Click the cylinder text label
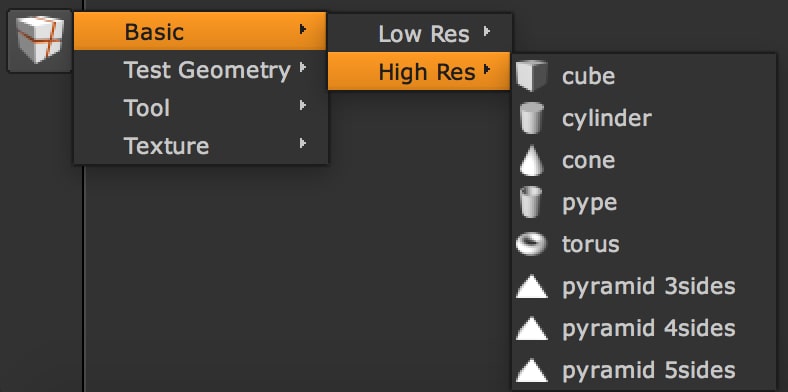The height and width of the screenshot is (392, 788). click(x=607, y=119)
